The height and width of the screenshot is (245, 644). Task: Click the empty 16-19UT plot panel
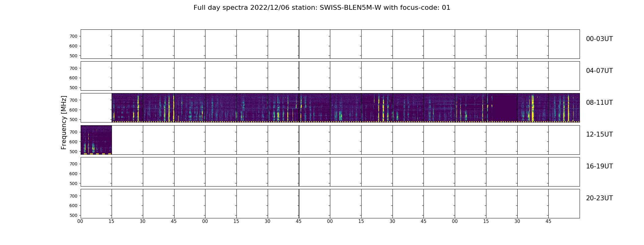[330, 172]
